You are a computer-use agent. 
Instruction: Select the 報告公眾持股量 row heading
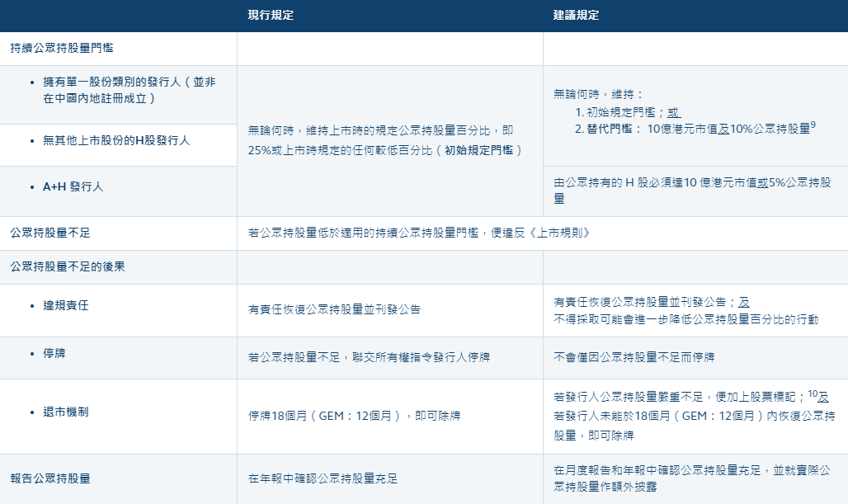pyautogui.click(x=50, y=478)
